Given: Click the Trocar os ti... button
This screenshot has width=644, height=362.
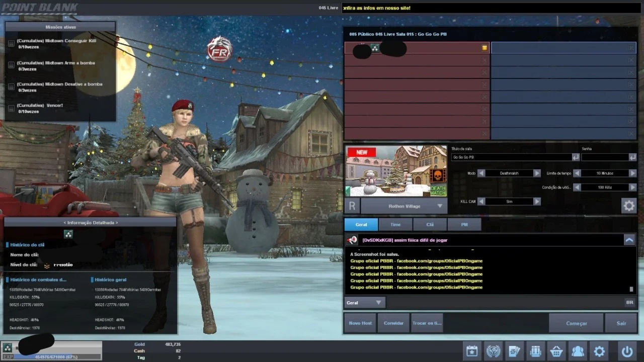Looking at the screenshot, I should pyautogui.click(x=427, y=323).
